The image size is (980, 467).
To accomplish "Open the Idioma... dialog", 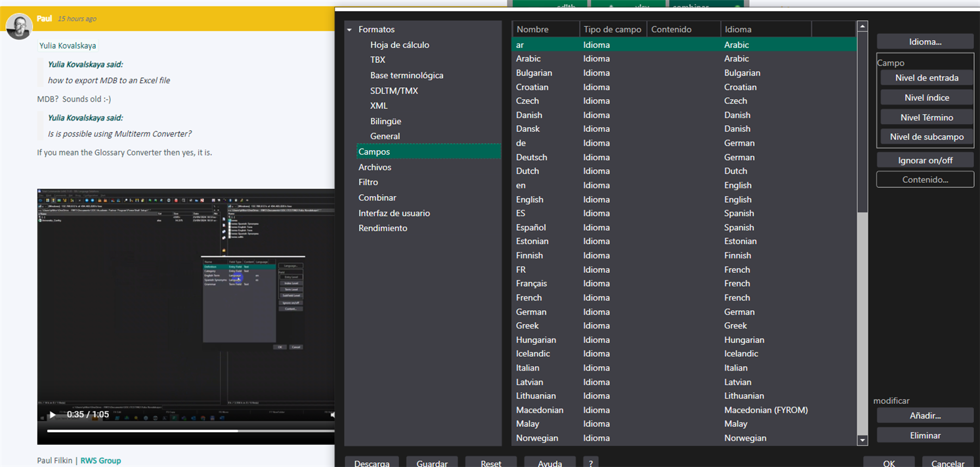I will click(x=925, y=41).
